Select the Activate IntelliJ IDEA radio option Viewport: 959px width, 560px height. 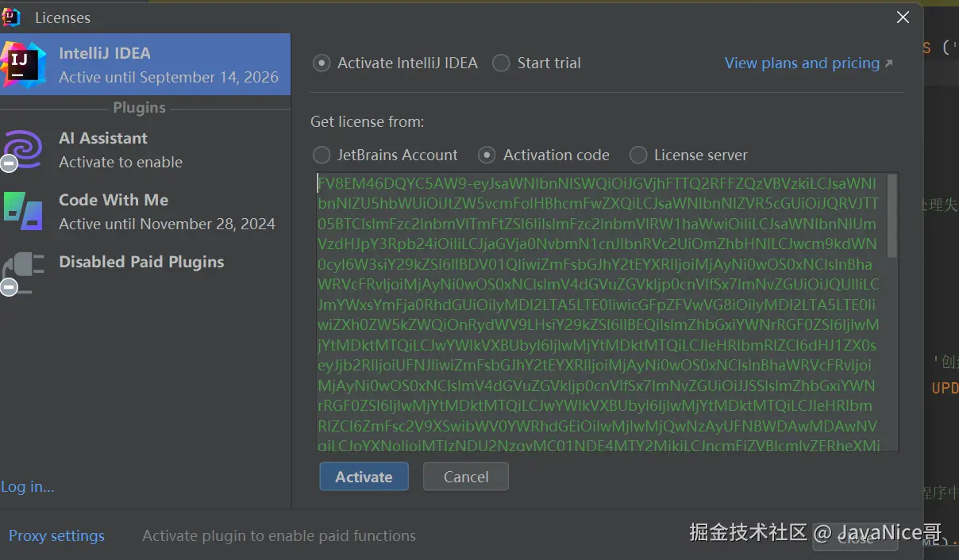click(322, 63)
